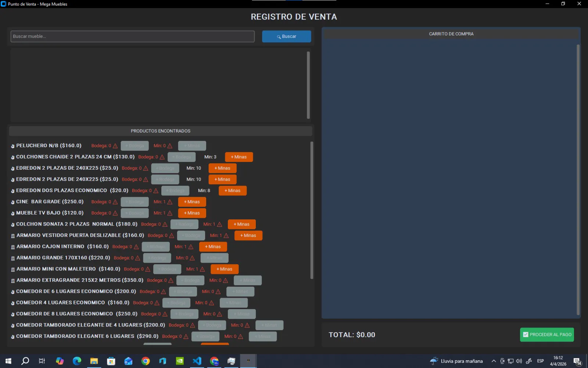Click the Buscar search button
Viewport: 588px width, 368px height.
click(x=286, y=36)
